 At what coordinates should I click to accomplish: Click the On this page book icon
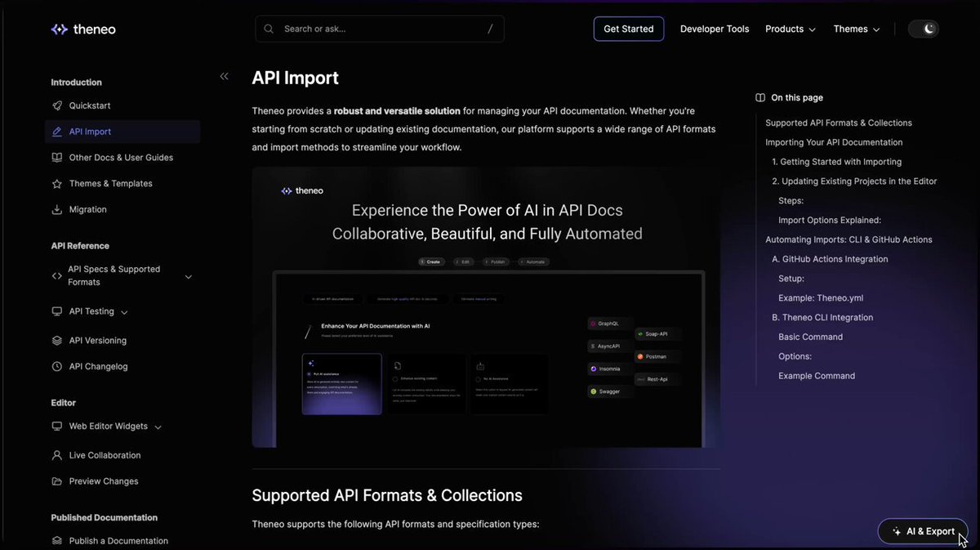pos(760,98)
